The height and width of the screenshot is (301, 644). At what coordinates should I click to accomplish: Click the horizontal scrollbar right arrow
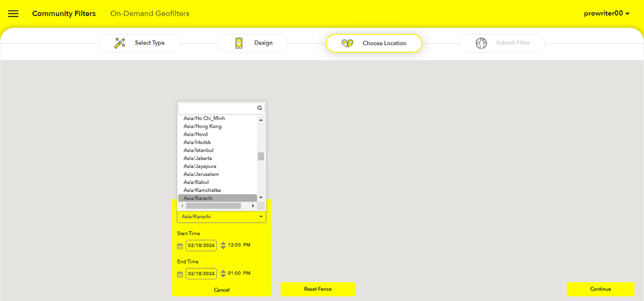[253, 206]
